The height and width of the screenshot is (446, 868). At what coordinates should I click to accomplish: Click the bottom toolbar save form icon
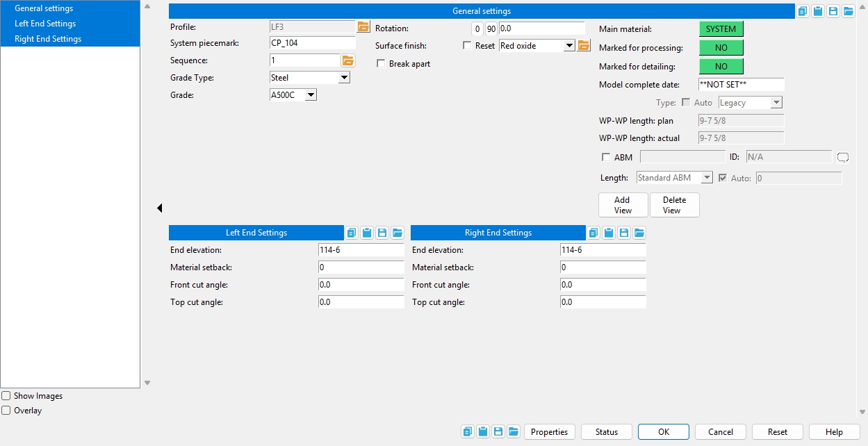point(498,431)
